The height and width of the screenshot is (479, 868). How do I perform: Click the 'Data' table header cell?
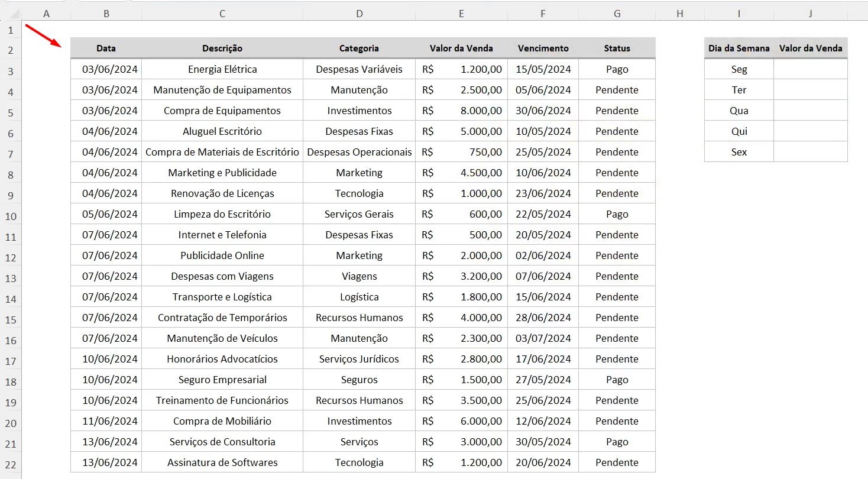click(x=106, y=48)
